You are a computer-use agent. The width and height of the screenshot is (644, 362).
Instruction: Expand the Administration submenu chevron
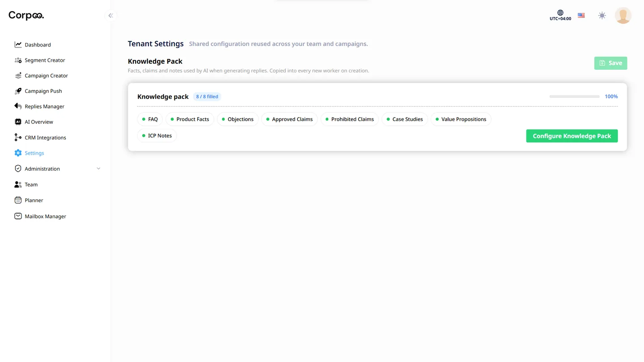click(98, 169)
